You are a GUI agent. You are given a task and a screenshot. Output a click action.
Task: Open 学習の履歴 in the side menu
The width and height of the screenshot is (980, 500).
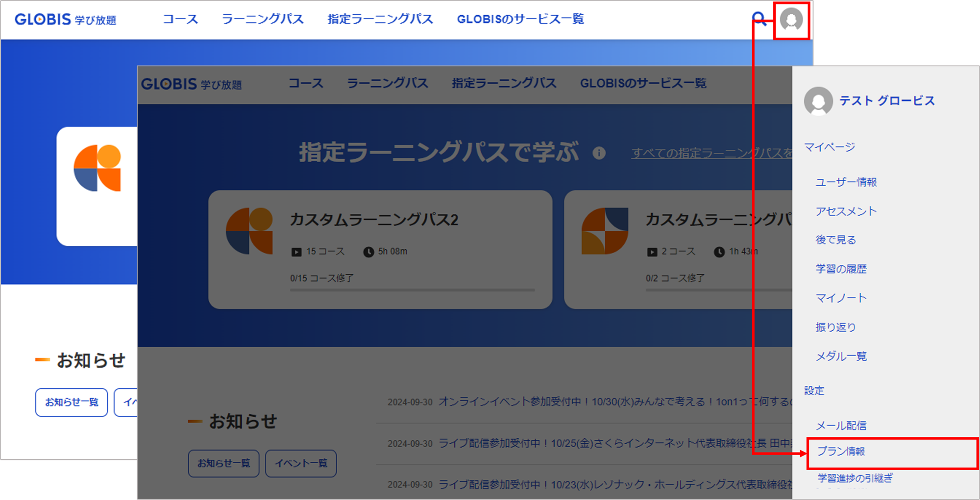point(841,269)
